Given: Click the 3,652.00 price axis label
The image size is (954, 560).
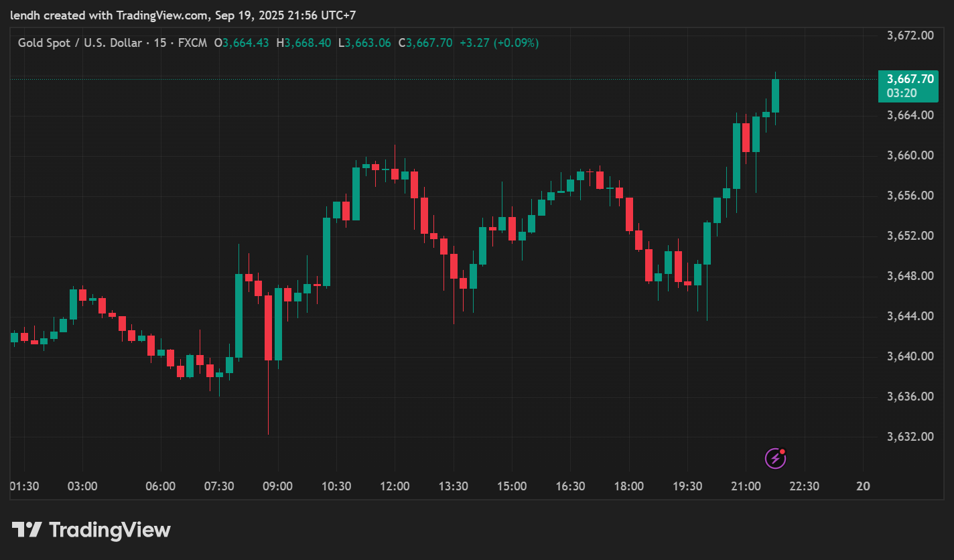Looking at the screenshot, I should 910,236.
